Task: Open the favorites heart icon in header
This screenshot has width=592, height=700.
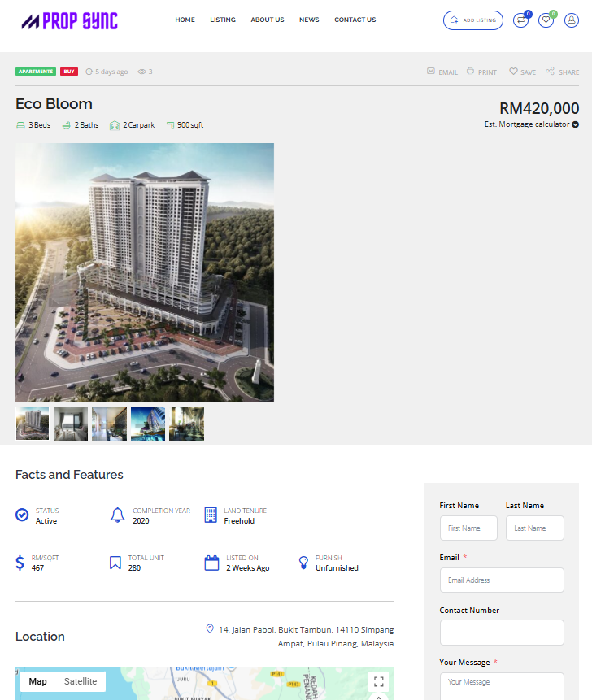Action: pyautogui.click(x=546, y=20)
